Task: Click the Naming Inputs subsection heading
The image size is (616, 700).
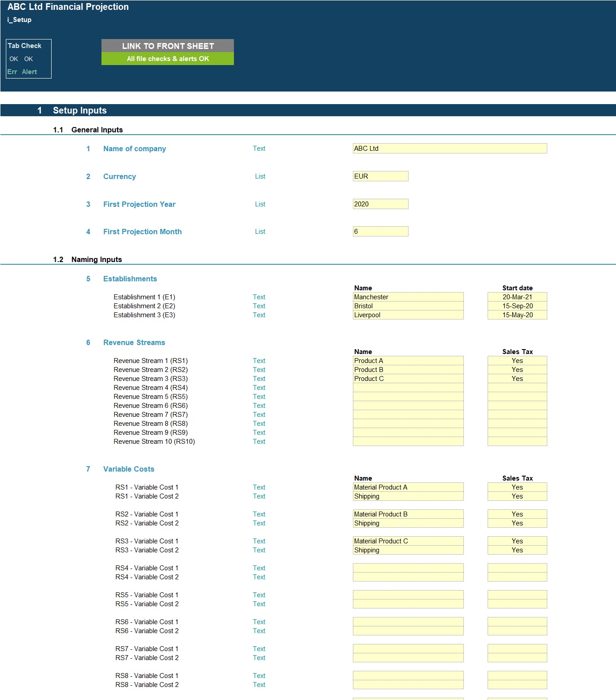Action: pyautogui.click(x=97, y=259)
